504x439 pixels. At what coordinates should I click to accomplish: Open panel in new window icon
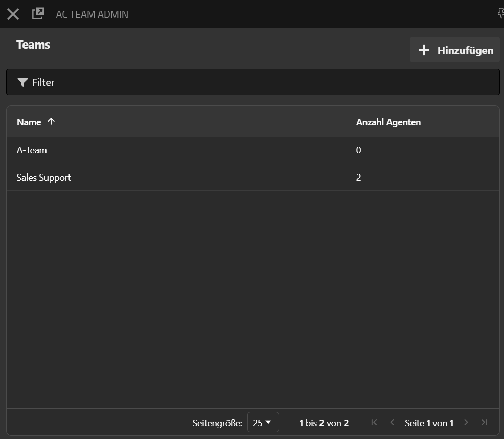pyautogui.click(x=38, y=14)
